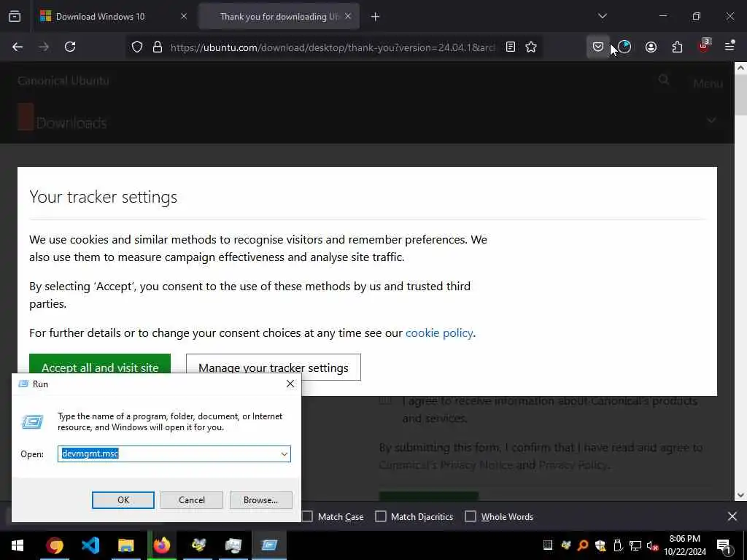Viewport: 747px width, 560px height.
Task: Go back to the previous page
Action: pos(18,47)
